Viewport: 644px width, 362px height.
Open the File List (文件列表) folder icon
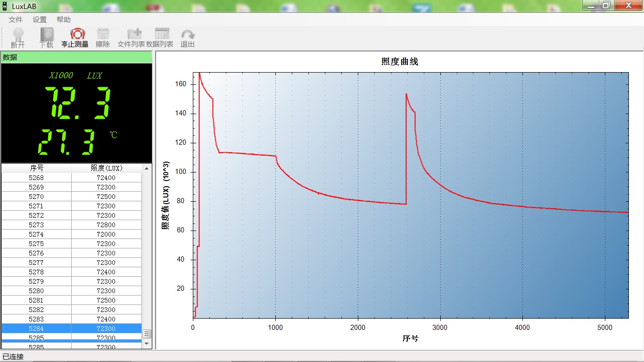point(134,34)
